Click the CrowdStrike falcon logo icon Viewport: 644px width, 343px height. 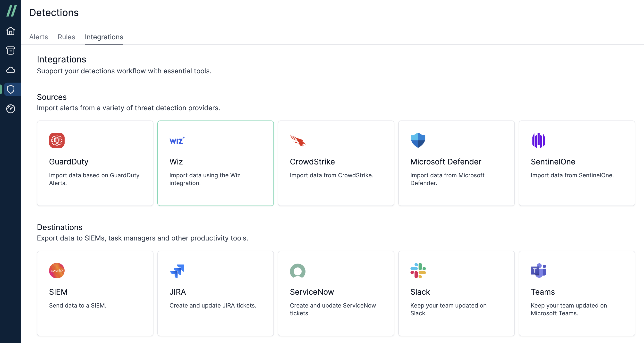point(297,140)
